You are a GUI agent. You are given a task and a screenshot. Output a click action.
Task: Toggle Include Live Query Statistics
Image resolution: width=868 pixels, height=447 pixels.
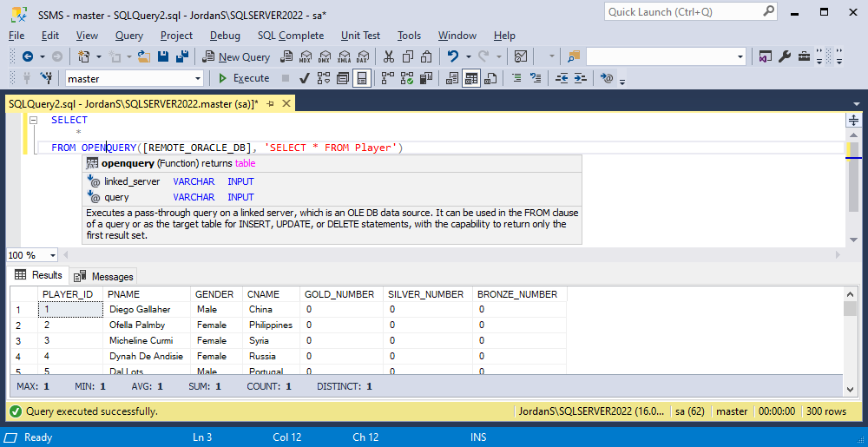coord(407,79)
